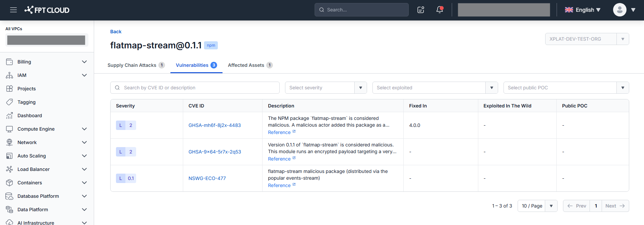This screenshot has height=225, width=644.
Task: Click the Dashboard chart icon
Action: pyautogui.click(x=9, y=116)
